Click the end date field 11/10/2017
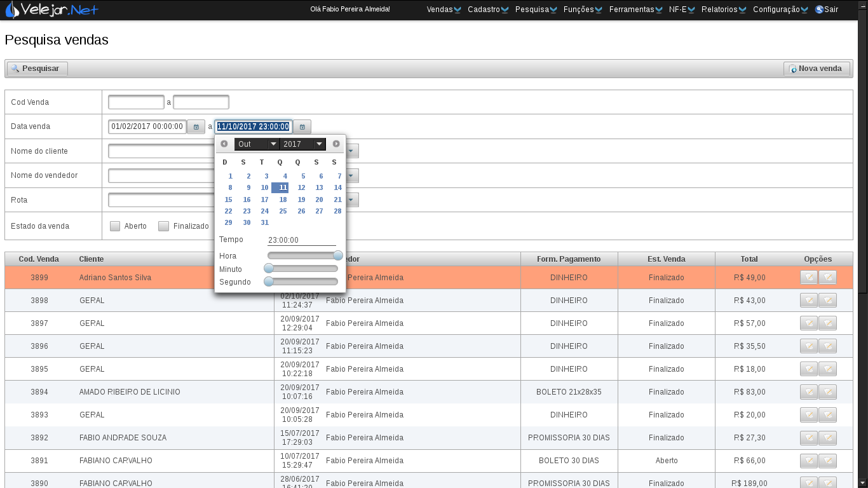Viewport: 868px width, 488px height. [254, 127]
